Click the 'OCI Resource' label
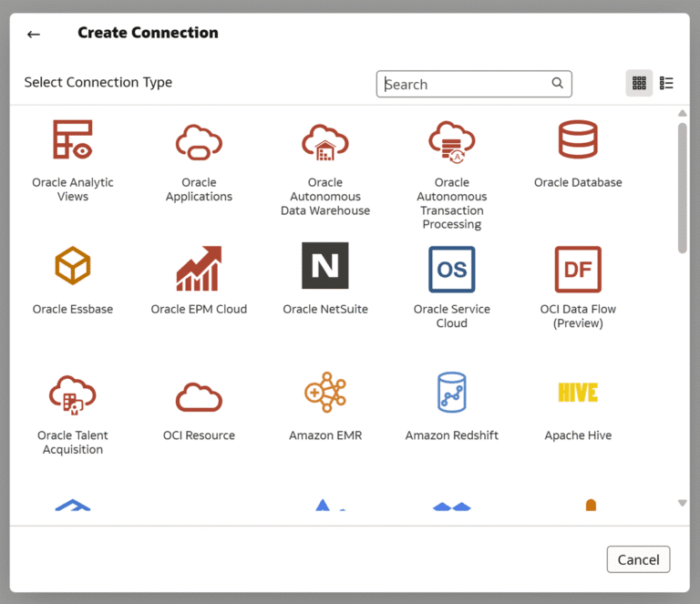The width and height of the screenshot is (700, 604). coord(199,435)
